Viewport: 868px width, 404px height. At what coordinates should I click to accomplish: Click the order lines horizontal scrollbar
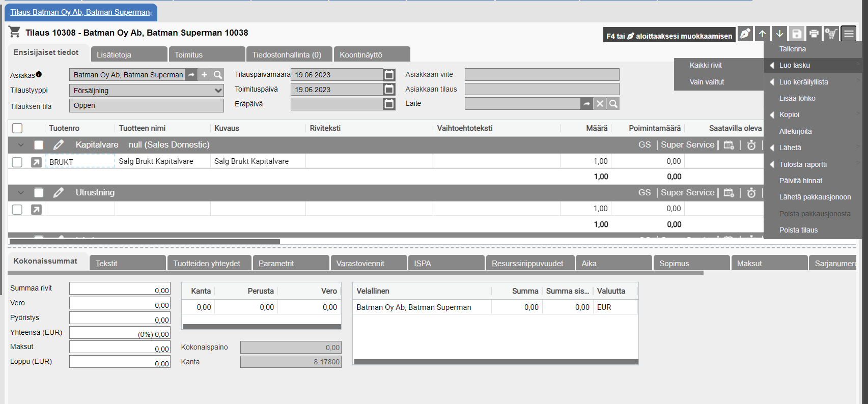click(145, 242)
